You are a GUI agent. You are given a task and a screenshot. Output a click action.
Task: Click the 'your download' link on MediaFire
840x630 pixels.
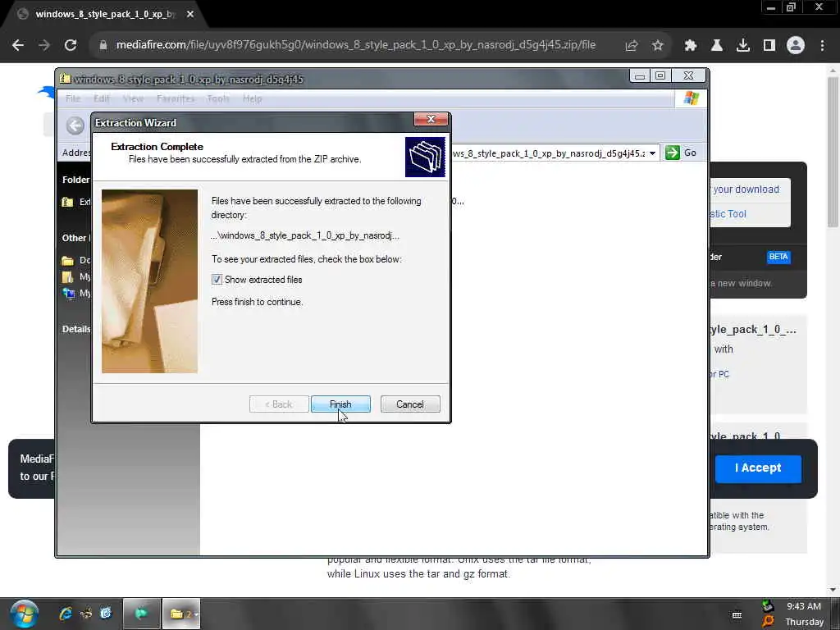click(746, 189)
